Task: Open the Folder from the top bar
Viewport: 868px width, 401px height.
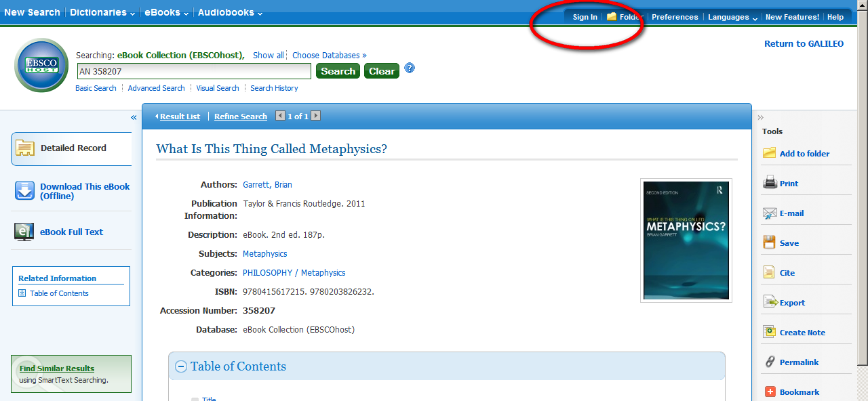Action: tap(624, 17)
